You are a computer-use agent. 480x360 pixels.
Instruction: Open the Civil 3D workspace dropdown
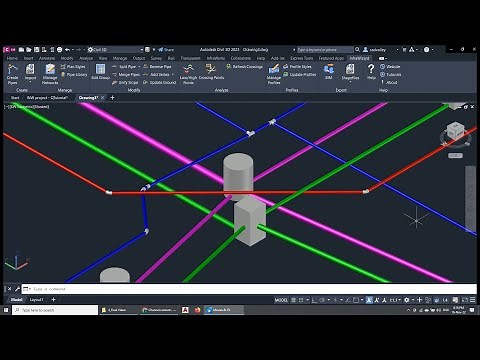(x=115, y=50)
